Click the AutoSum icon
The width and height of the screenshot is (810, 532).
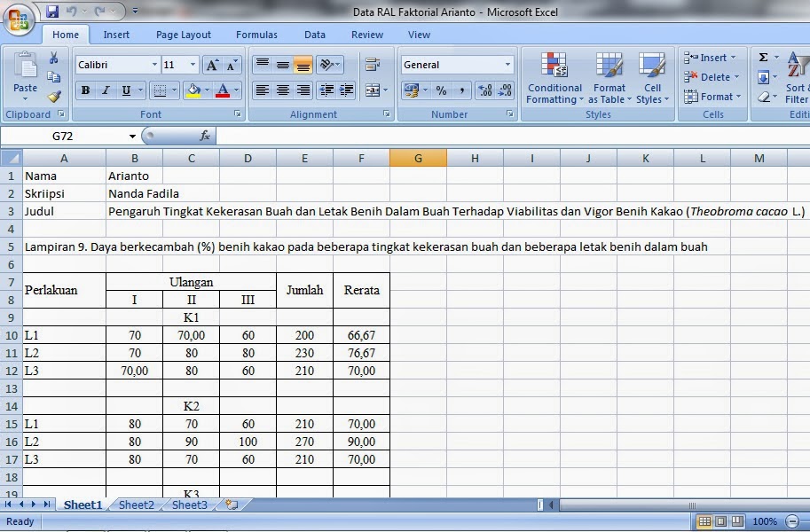pyautogui.click(x=764, y=57)
